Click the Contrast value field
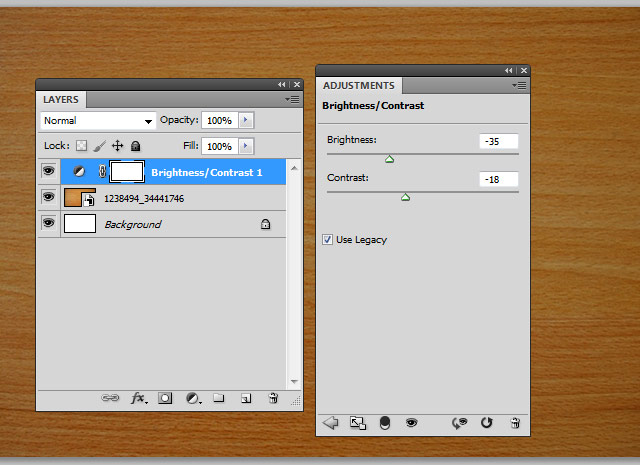640x465 pixels. click(x=498, y=180)
